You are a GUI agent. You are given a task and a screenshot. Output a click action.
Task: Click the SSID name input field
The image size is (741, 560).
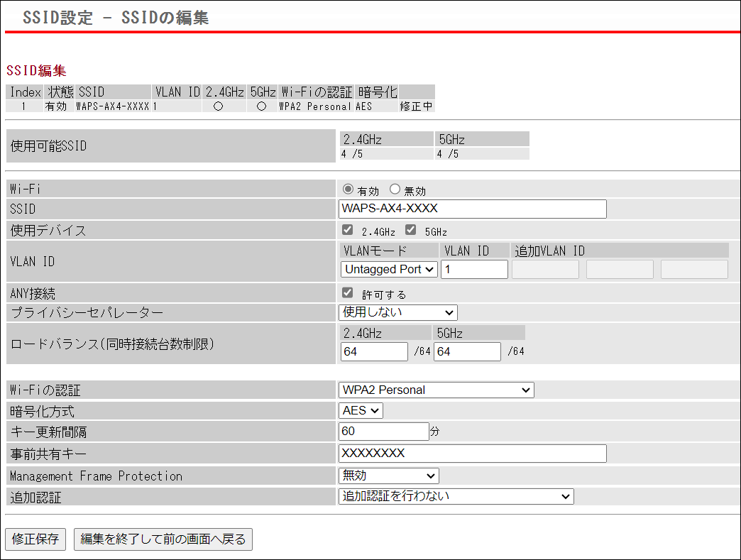(x=473, y=209)
